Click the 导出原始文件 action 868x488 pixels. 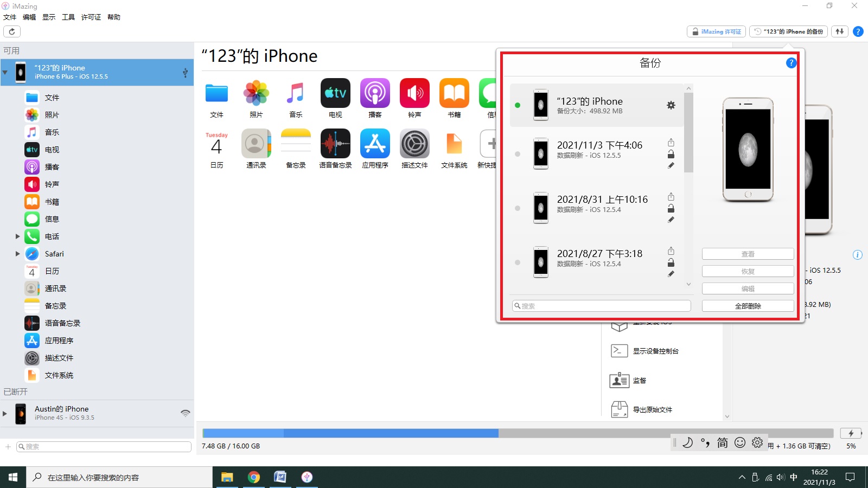tap(642, 409)
